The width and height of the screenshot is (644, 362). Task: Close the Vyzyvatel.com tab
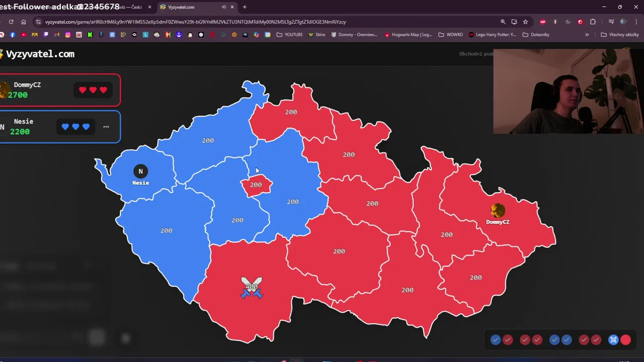pyautogui.click(x=232, y=7)
